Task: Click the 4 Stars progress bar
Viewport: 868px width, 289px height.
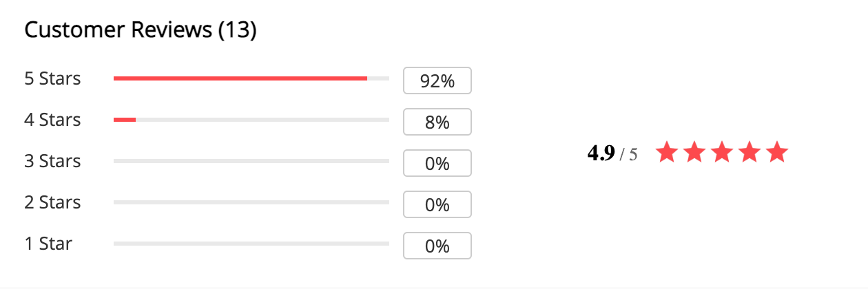Action: click(x=251, y=120)
